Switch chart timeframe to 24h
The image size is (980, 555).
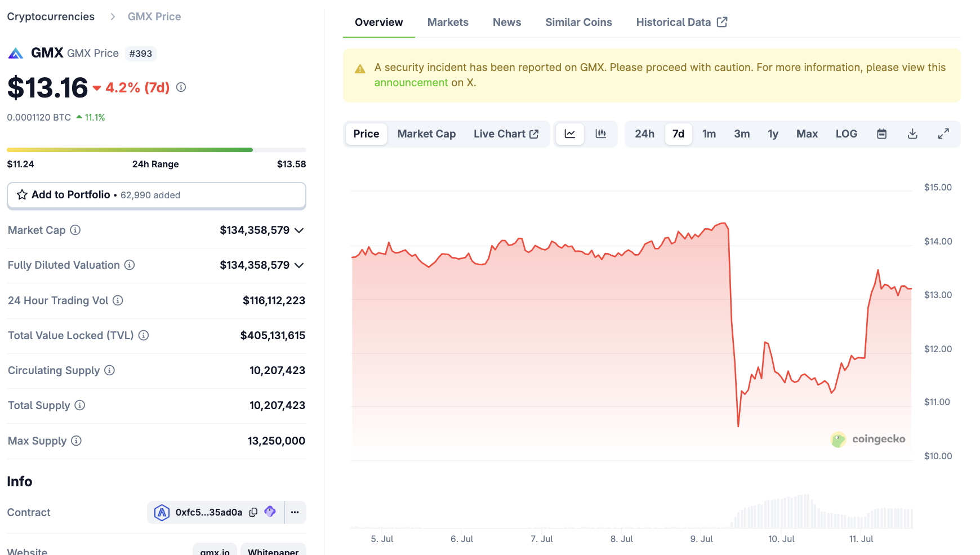(644, 134)
